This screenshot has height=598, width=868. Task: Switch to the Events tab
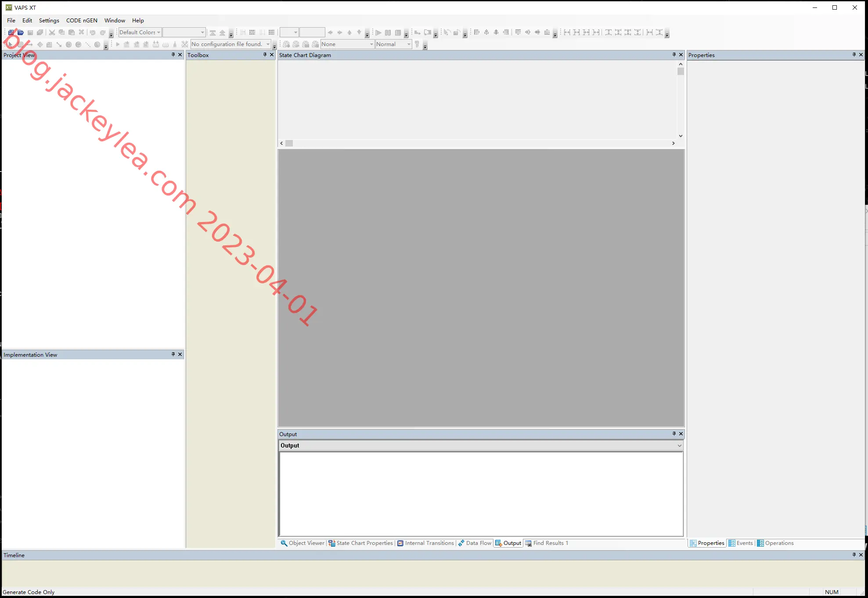[x=741, y=543]
